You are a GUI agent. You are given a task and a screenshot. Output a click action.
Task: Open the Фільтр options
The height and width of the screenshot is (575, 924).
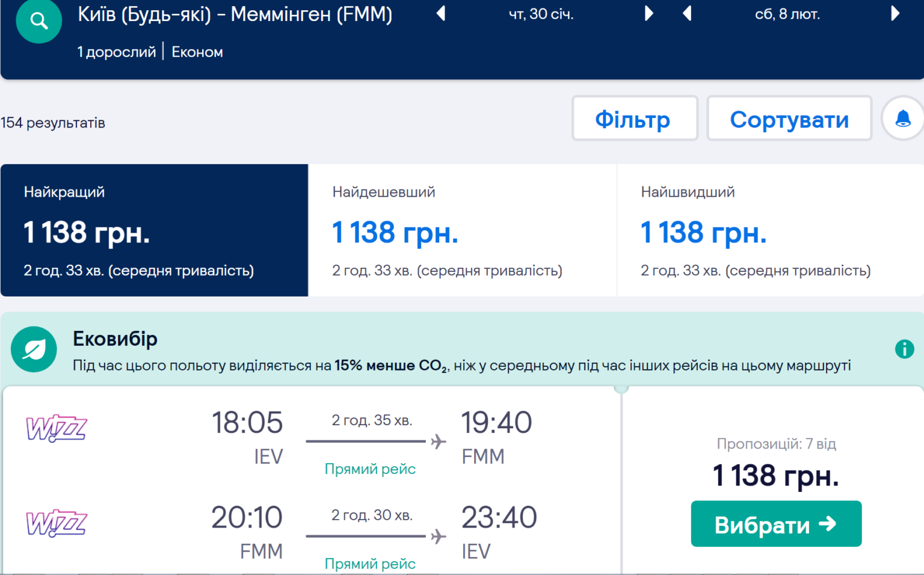(x=635, y=118)
